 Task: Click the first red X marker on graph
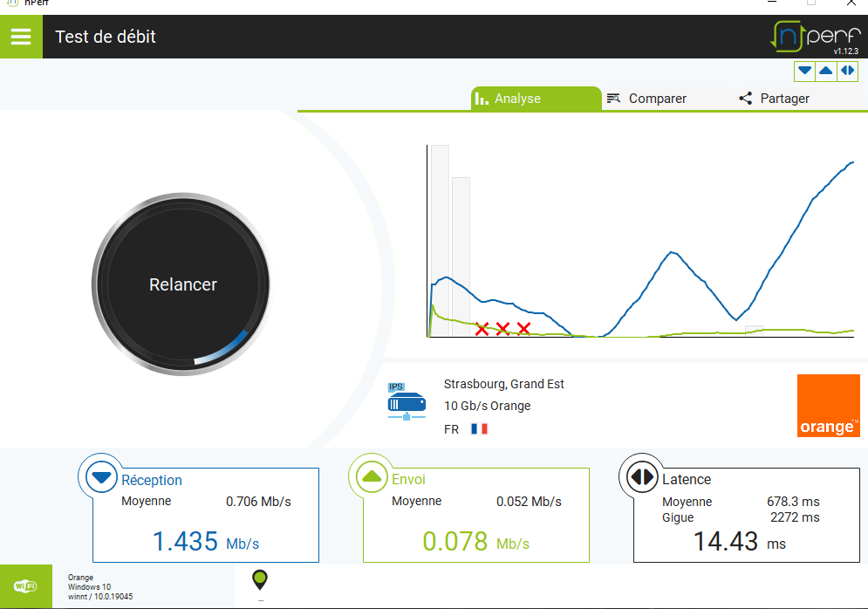tap(482, 329)
